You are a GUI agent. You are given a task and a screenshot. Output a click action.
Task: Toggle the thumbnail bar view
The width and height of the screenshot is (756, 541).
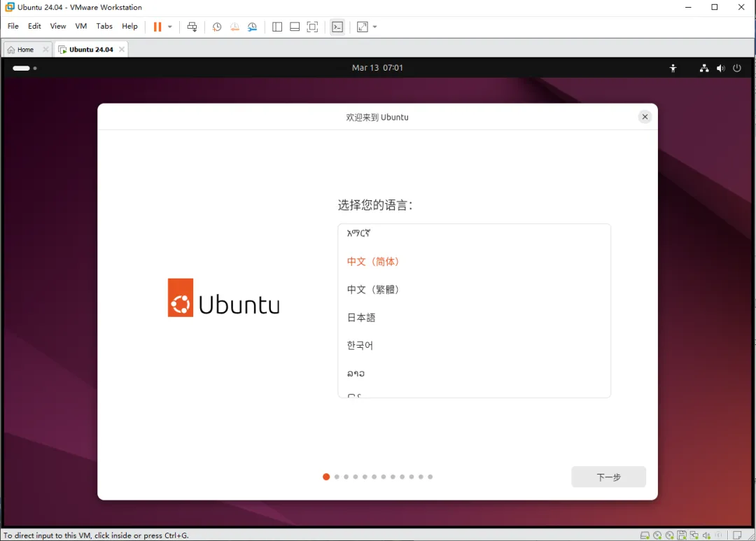[295, 27]
